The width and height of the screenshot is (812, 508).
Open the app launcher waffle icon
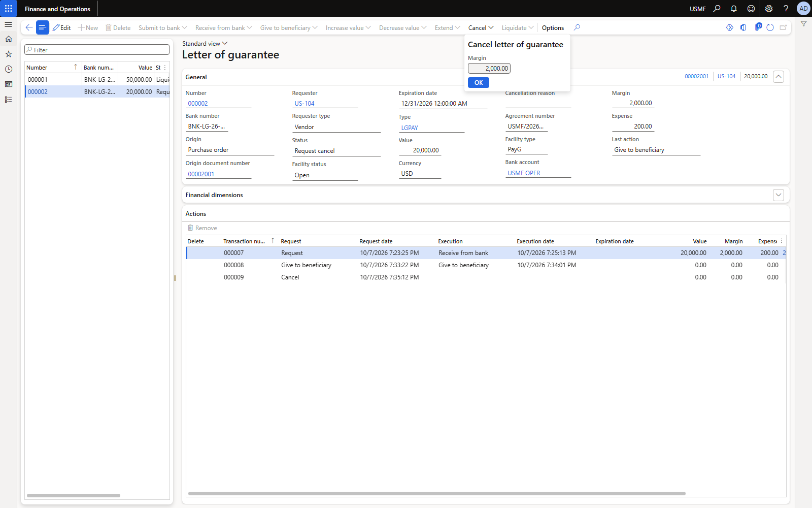(x=9, y=9)
